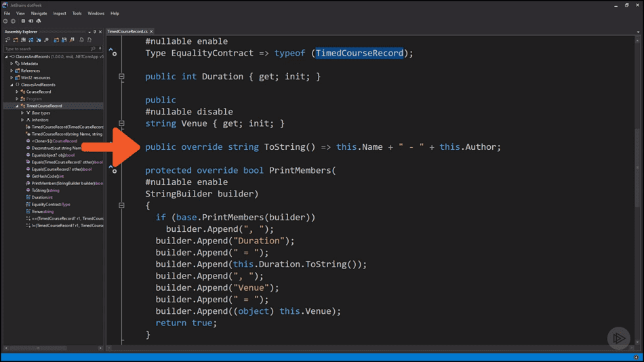The image size is (644, 362).
Task: Click search options magnifier in search box
Action: 93,49
